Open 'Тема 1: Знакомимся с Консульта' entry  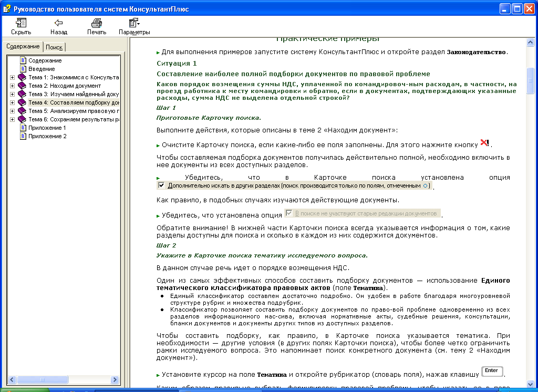point(74,77)
